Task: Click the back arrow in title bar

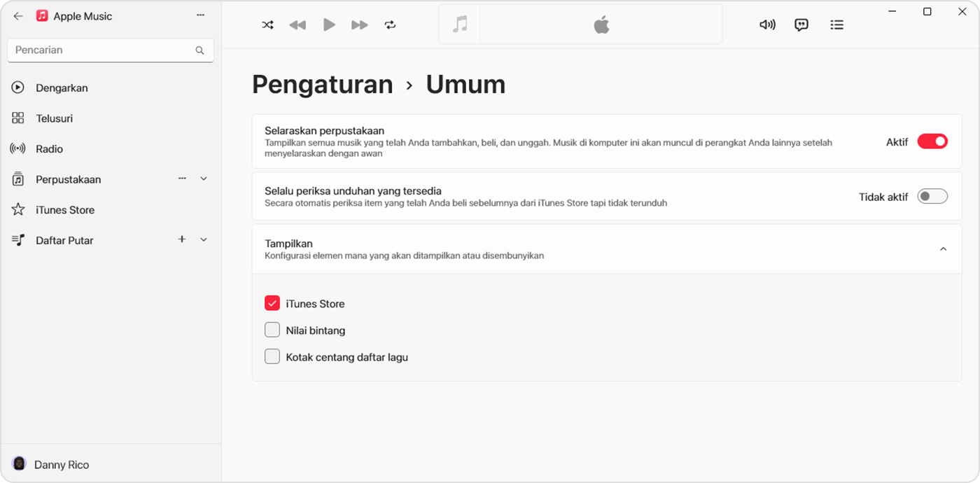Action: 18,16
